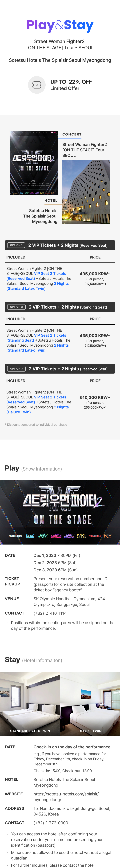Click the BEBE crew logo

coord(30,536)
